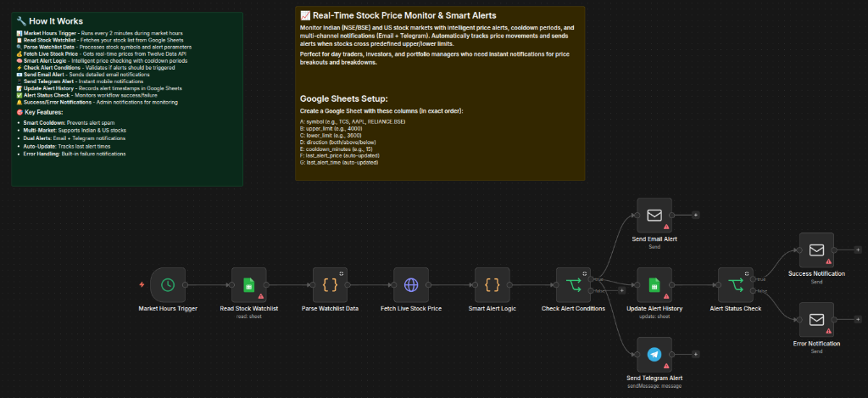
Task: Select the Parse Watchlist Data code node
Action: point(330,285)
